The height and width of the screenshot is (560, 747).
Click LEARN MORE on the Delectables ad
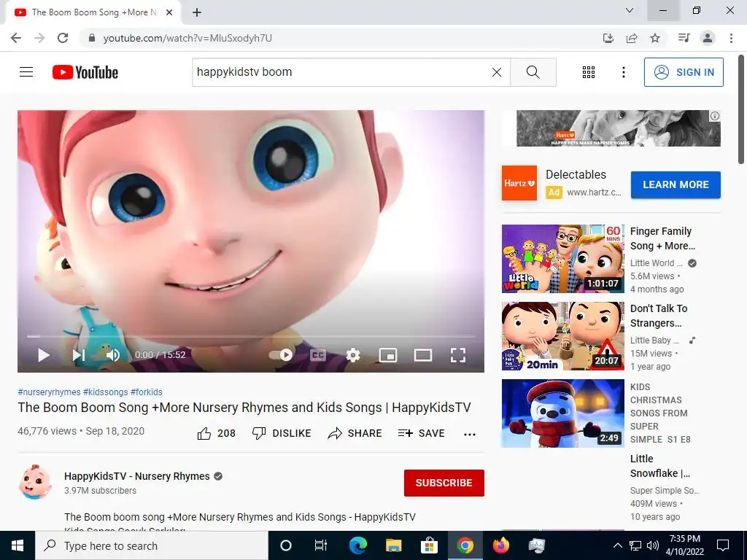[676, 184]
